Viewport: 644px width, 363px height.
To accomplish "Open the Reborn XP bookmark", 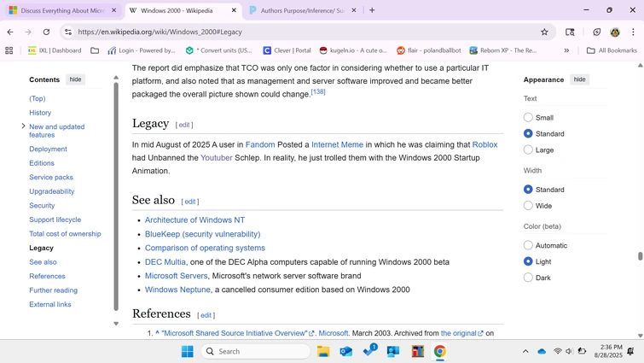I will pos(503,50).
